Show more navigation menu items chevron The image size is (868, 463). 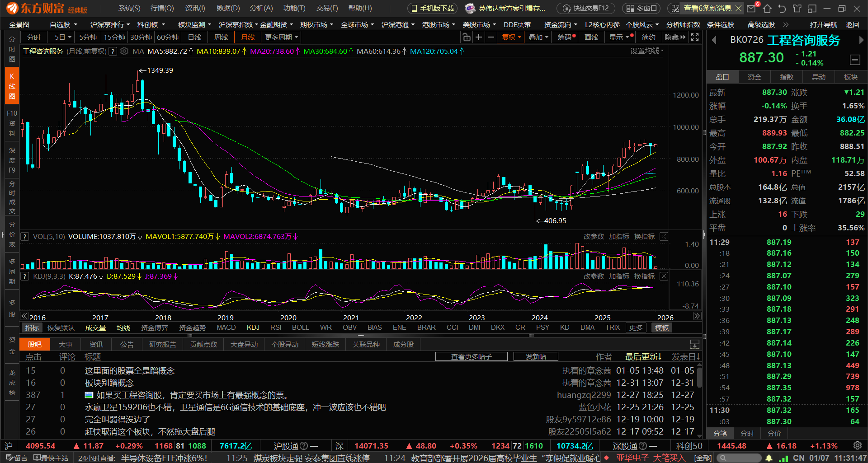tap(786, 25)
